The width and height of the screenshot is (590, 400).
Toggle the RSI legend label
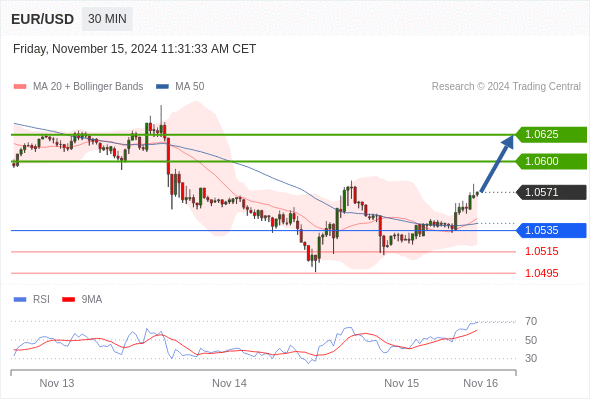coord(41,300)
